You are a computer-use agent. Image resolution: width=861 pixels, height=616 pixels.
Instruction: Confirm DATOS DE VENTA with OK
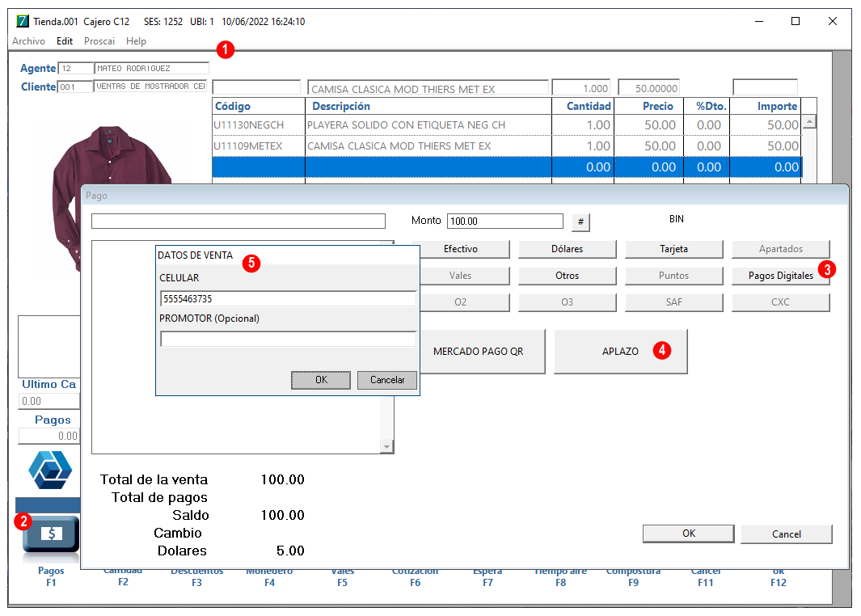tap(321, 380)
